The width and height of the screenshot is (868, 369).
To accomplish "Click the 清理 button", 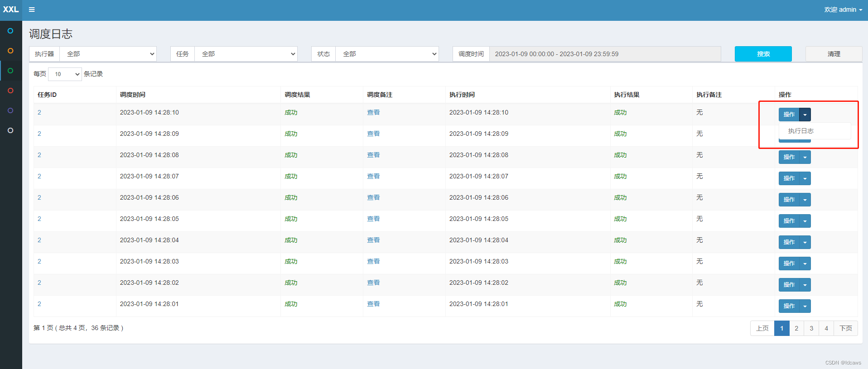I will pyautogui.click(x=834, y=54).
